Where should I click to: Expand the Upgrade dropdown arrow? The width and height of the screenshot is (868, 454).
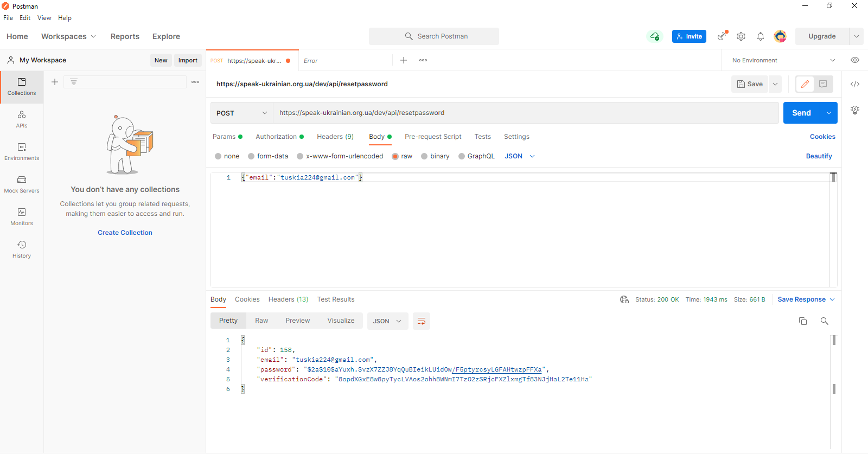pyautogui.click(x=857, y=36)
